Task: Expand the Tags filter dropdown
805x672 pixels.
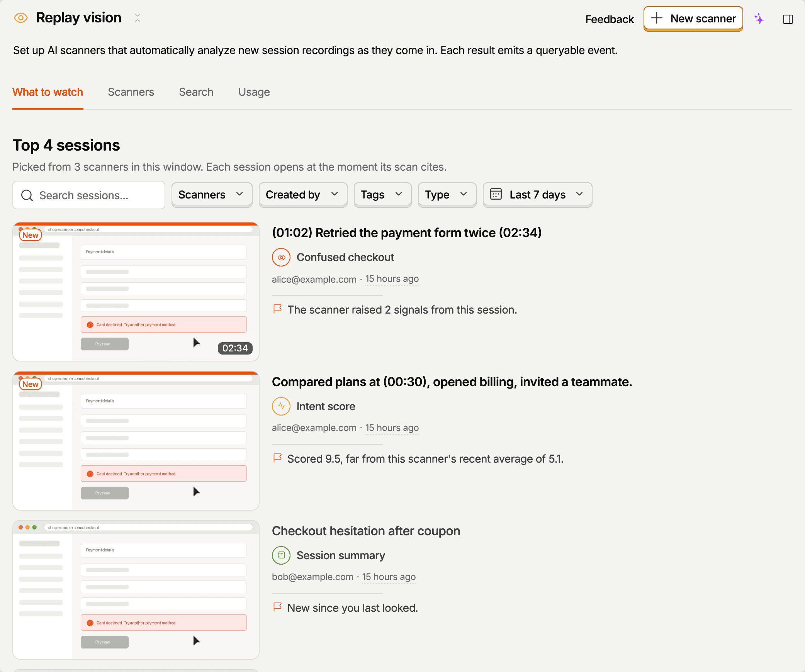Action: 382,195
